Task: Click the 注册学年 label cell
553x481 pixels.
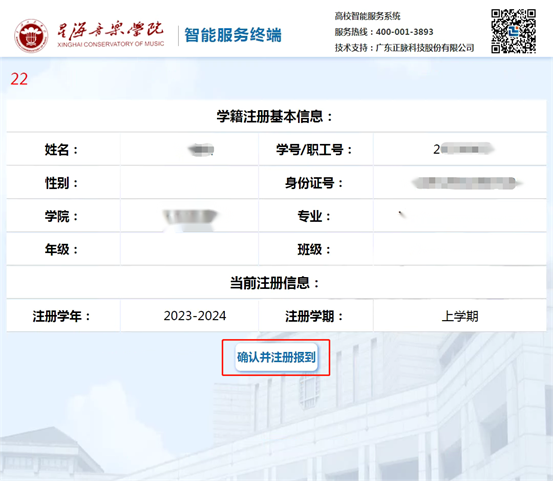Action: click(63, 316)
